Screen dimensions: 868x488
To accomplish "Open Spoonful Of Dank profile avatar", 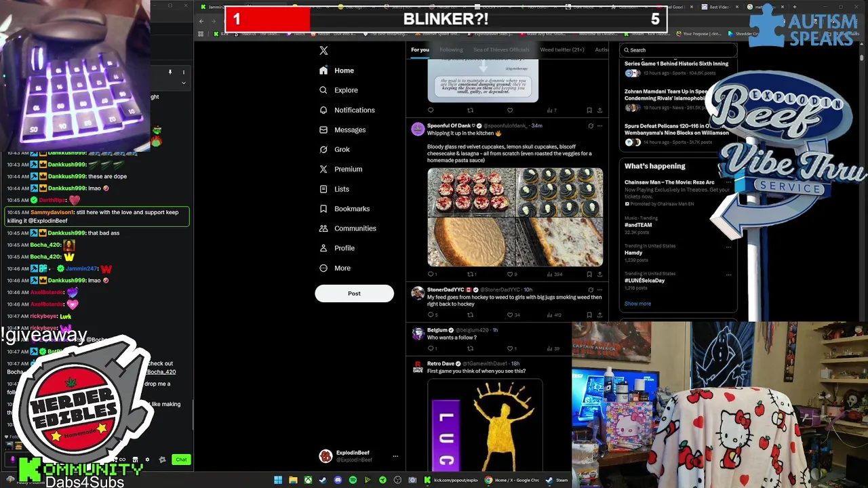I will point(418,129).
